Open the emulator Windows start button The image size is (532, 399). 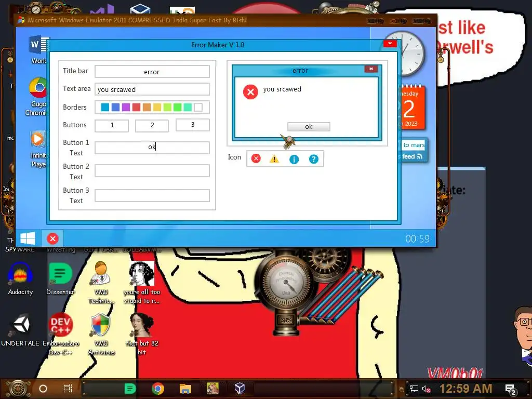coord(28,238)
